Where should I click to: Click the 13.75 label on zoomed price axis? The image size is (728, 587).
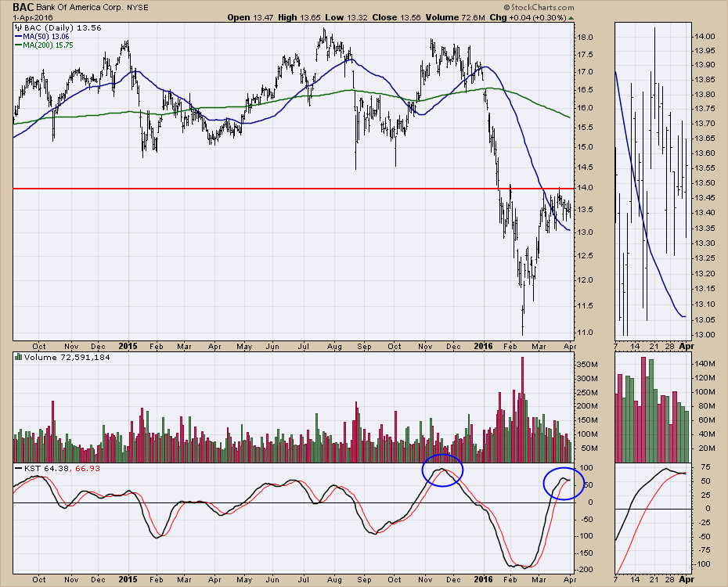coord(705,109)
